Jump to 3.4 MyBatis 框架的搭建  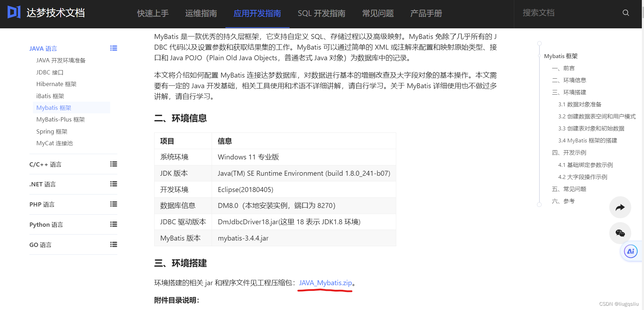(x=588, y=140)
